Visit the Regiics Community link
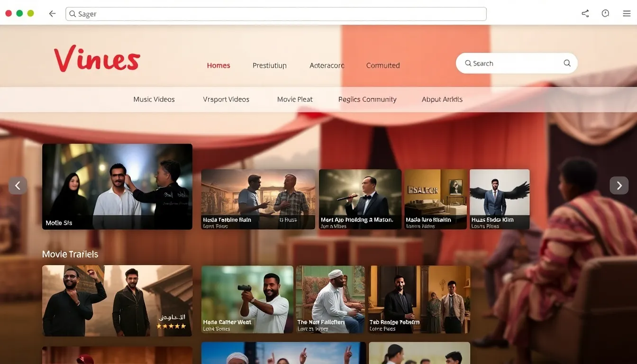The width and height of the screenshot is (637, 364). tap(367, 100)
